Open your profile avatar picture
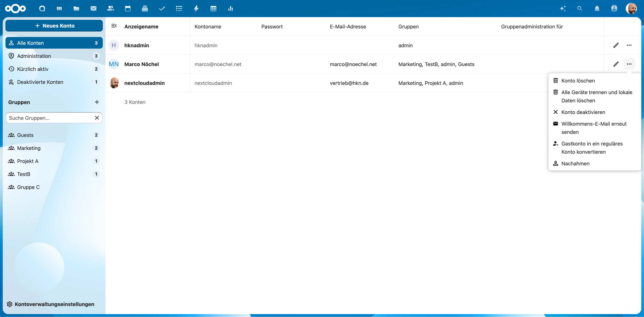The image size is (644, 317). click(632, 9)
